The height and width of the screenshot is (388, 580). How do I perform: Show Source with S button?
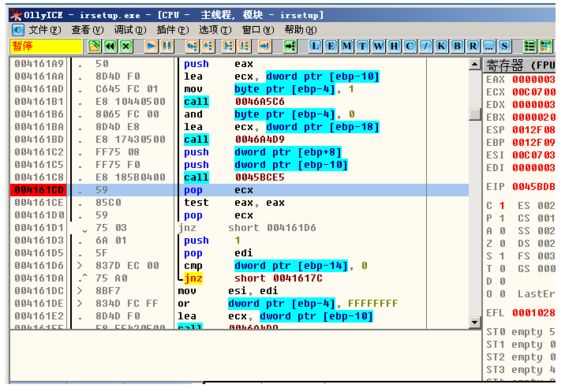pos(505,46)
